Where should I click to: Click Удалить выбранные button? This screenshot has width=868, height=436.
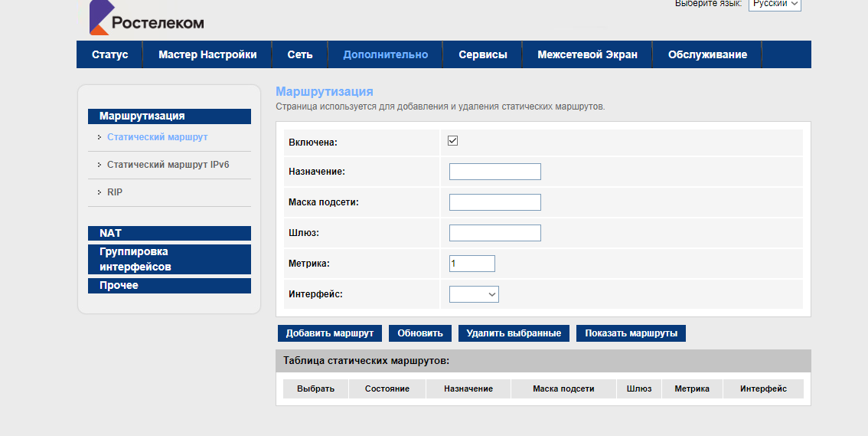coord(514,333)
